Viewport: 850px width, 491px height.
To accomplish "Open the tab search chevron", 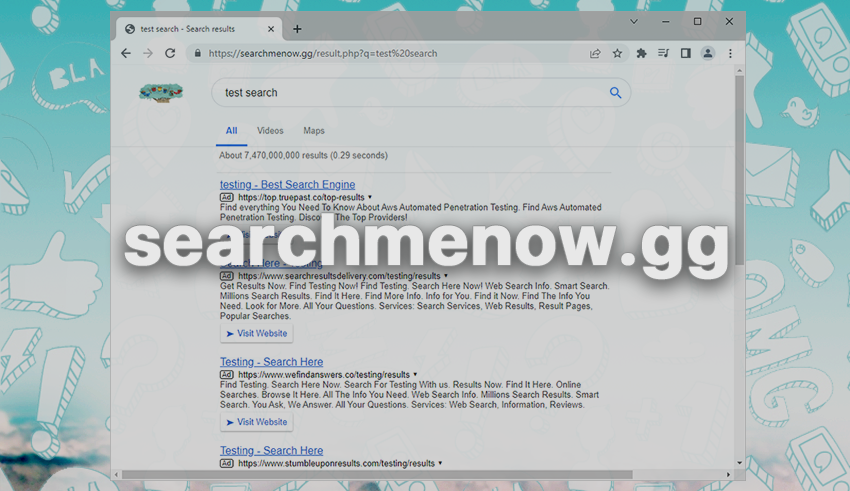I will pyautogui.click(x=634, y=22).
